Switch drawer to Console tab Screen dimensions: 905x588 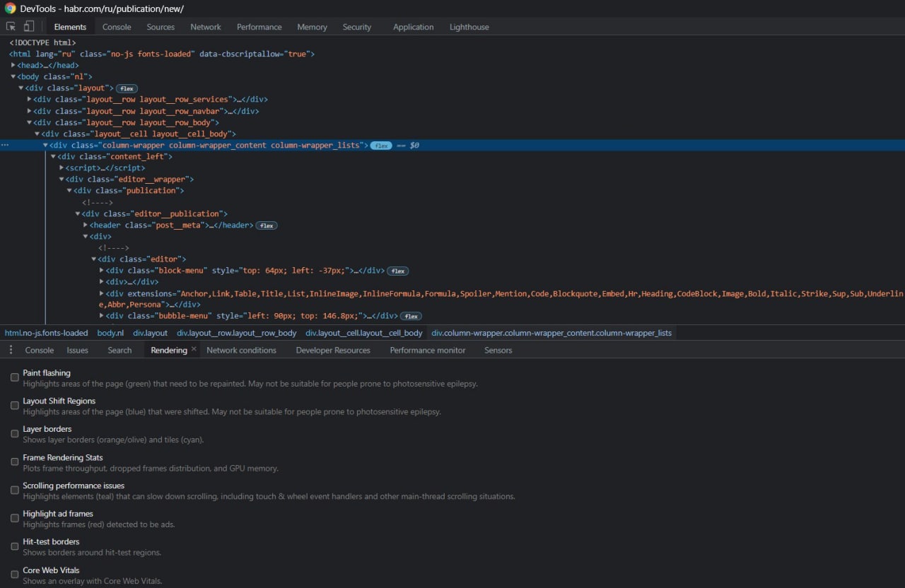pos(40,350)
